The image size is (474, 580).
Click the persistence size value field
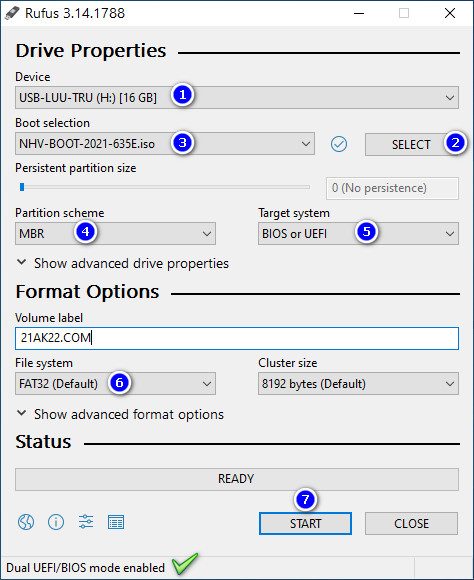(392, 188)
